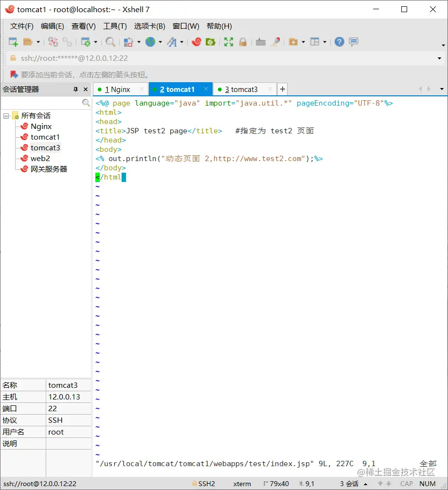Image resolution: width=448 pixels, height=490 pixels.
Task: Open the 帮助(H) menu
Action: (219, 26)
